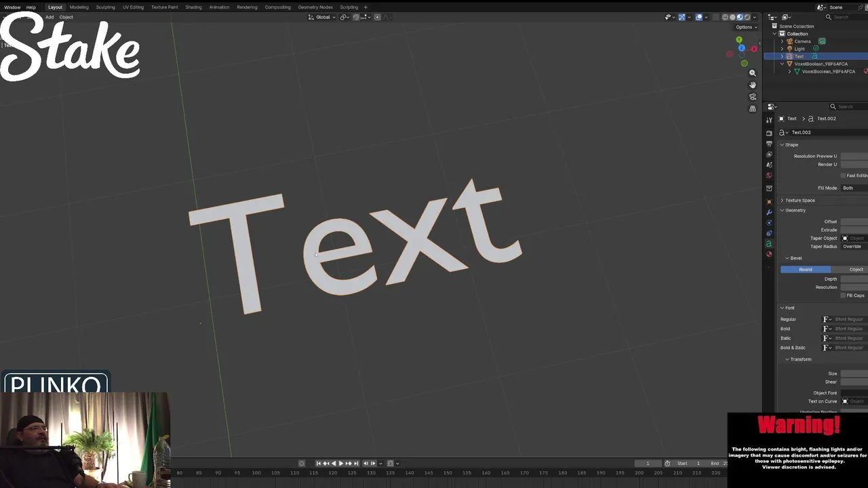Click the Extrude value slider
Viewport: 868px width, 488px height.
click(x=854, y=230)
